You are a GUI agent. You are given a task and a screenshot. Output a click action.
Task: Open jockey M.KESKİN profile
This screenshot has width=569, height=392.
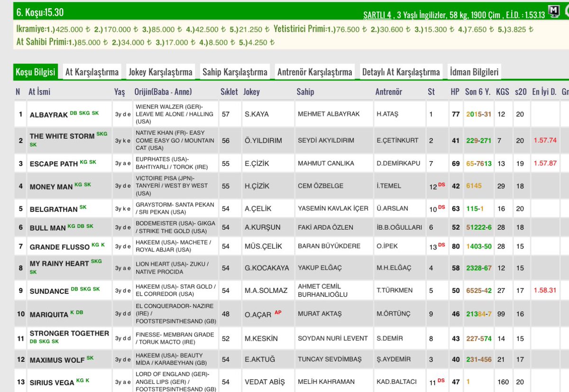point(261,338)
